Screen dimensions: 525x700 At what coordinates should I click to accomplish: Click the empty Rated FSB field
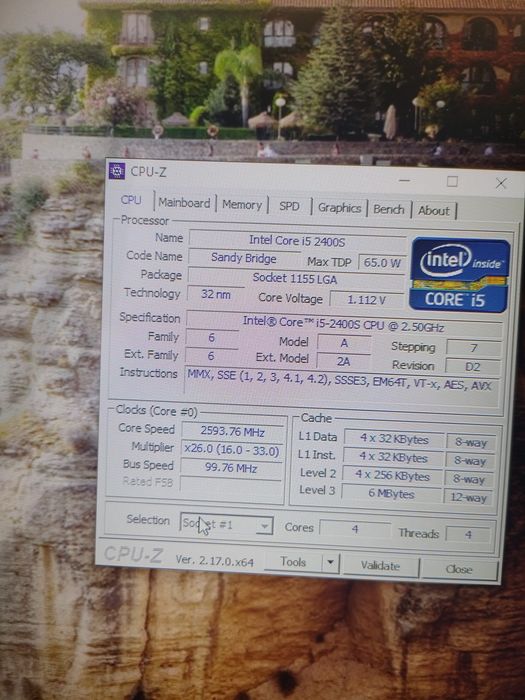pyautogui.click(x=230, y=487)
